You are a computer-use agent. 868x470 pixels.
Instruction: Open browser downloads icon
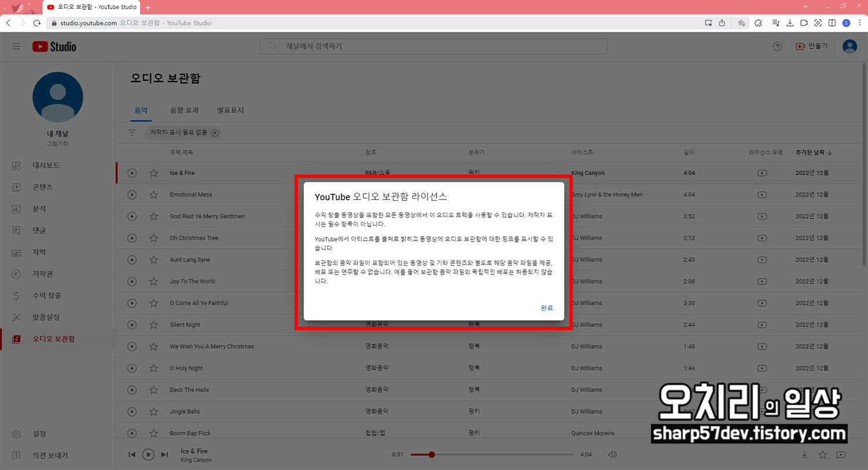(x=790, y=23)
